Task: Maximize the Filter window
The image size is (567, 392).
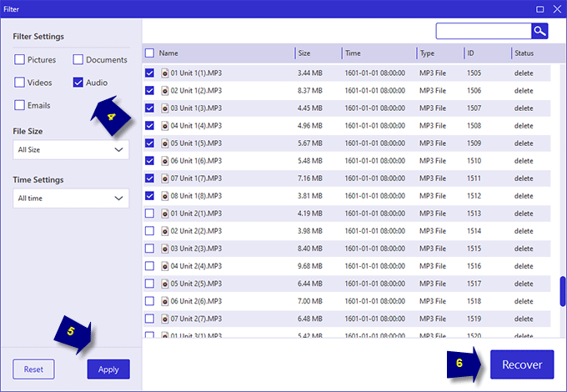Action: point(539,9)
